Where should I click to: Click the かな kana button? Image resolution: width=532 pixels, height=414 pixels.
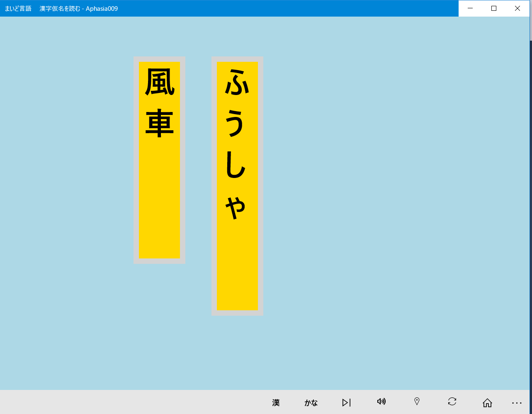pos(311,402)
